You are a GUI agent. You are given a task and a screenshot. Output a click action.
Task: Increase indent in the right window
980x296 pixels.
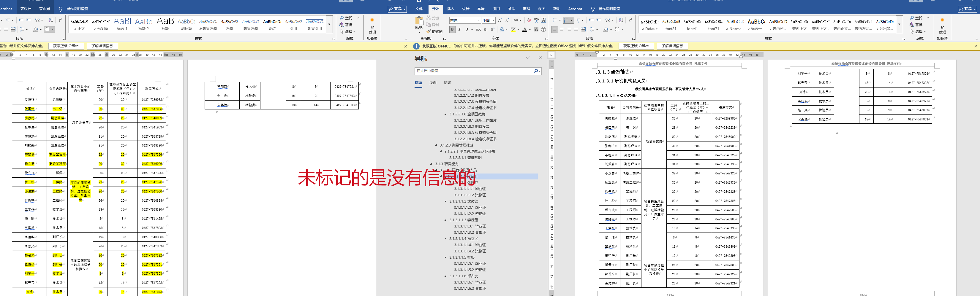598,20
